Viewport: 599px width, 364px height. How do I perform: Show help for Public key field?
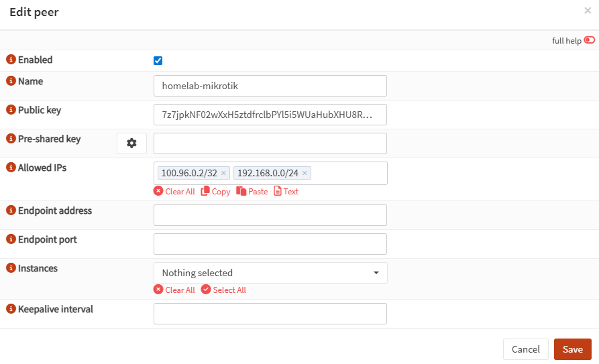11,110
